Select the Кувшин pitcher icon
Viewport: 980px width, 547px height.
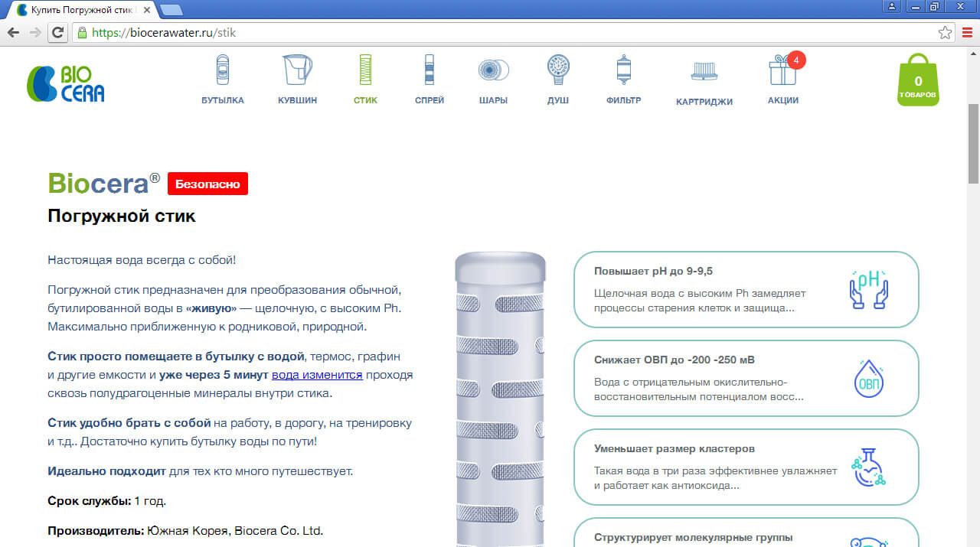coord(296,70)
